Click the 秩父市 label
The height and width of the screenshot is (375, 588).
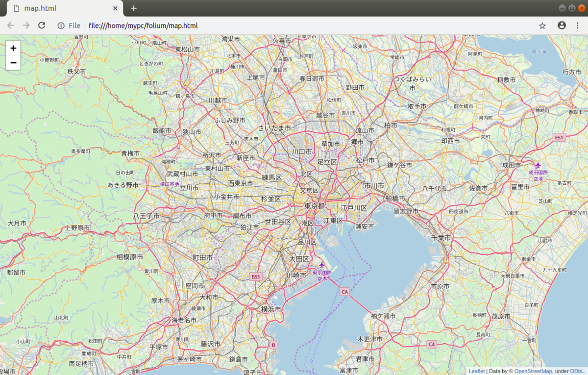(77, 71)
